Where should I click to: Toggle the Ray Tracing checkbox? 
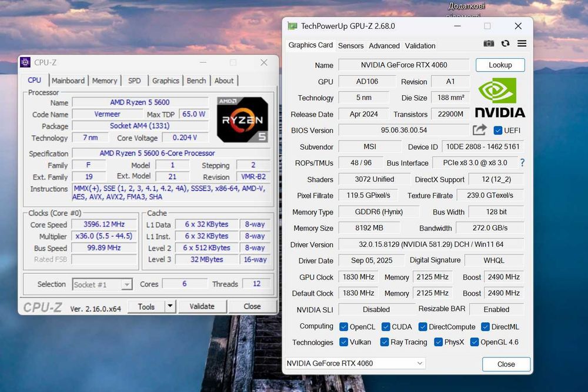(x=385, y=342)
